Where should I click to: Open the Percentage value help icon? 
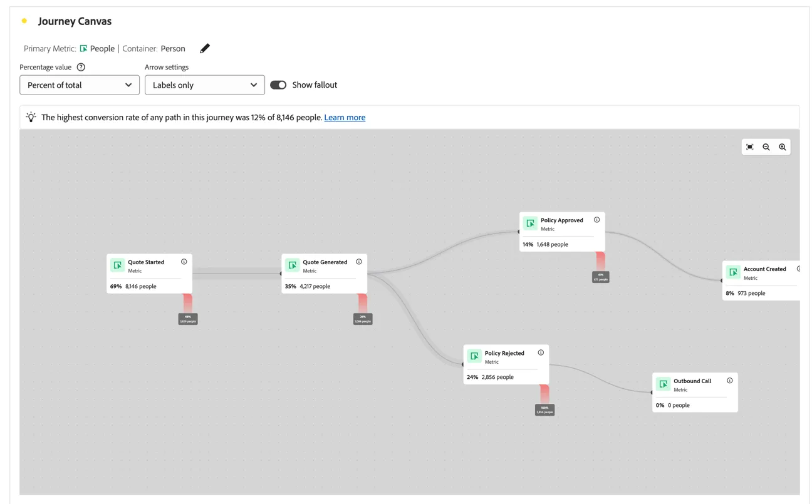81,67
